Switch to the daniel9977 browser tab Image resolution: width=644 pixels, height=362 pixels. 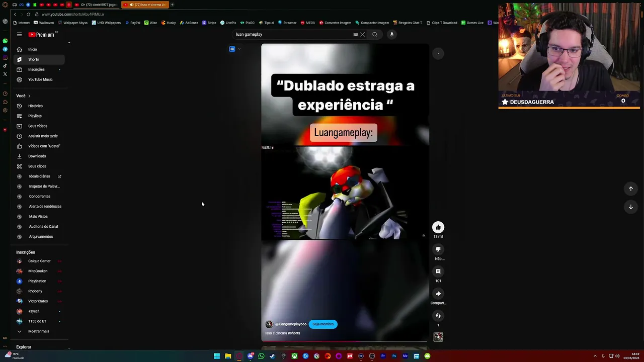98,5
